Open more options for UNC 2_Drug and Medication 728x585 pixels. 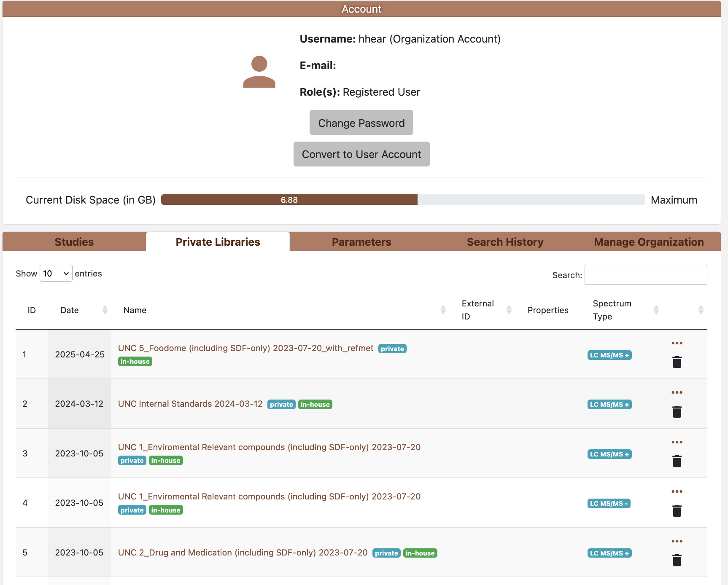pyautogui.click(x=677, y=541)
